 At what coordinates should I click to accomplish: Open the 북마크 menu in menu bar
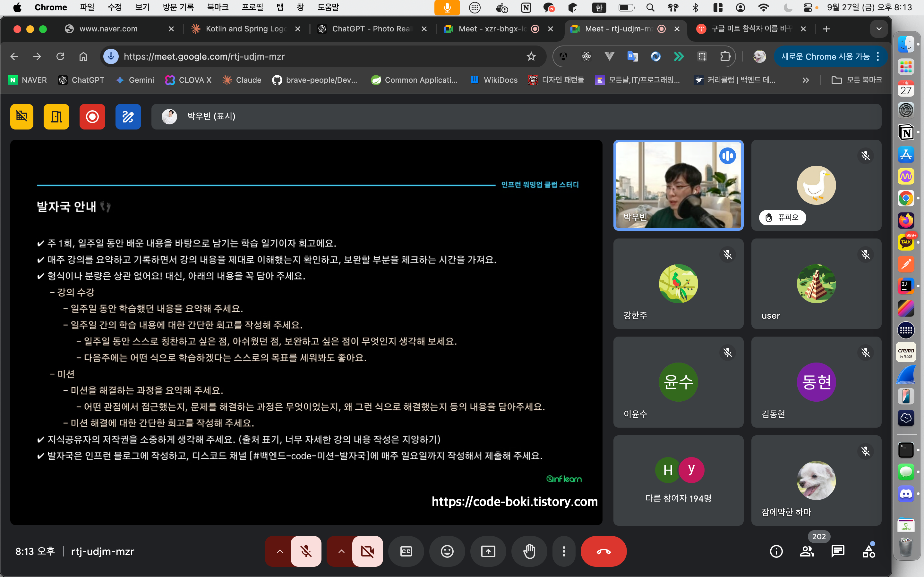tap(218, 7)
